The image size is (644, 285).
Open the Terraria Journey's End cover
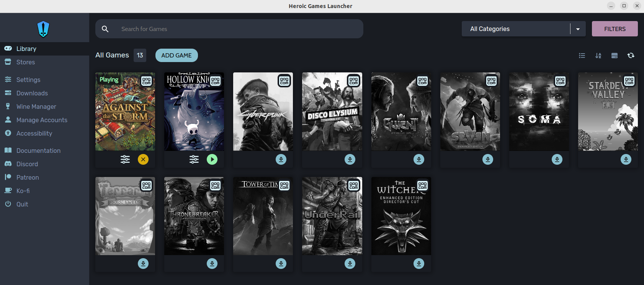tap(125, 216)
